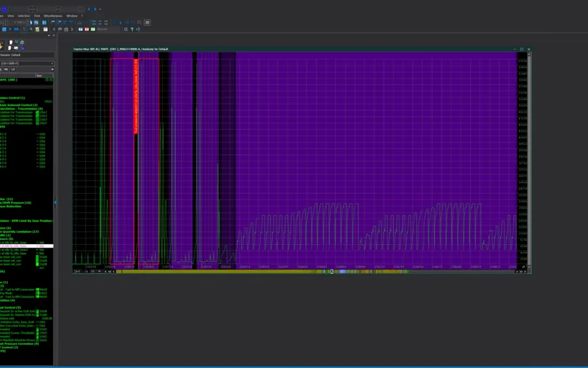Click the framed square icon ending the second toolbar row

[148, 22]
